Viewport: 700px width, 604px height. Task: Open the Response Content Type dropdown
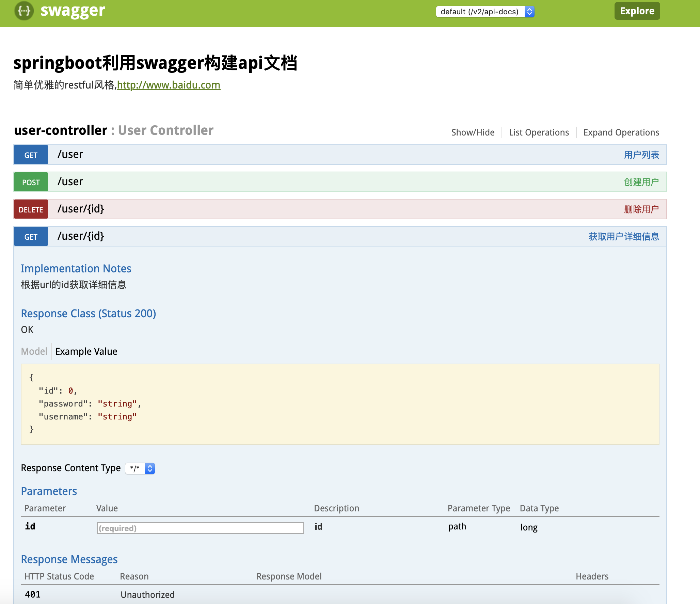point(140,468)
